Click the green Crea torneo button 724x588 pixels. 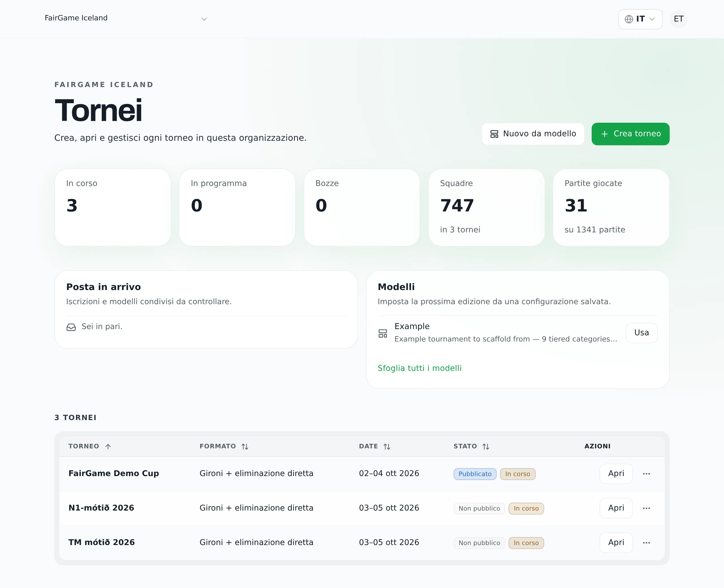630,134
